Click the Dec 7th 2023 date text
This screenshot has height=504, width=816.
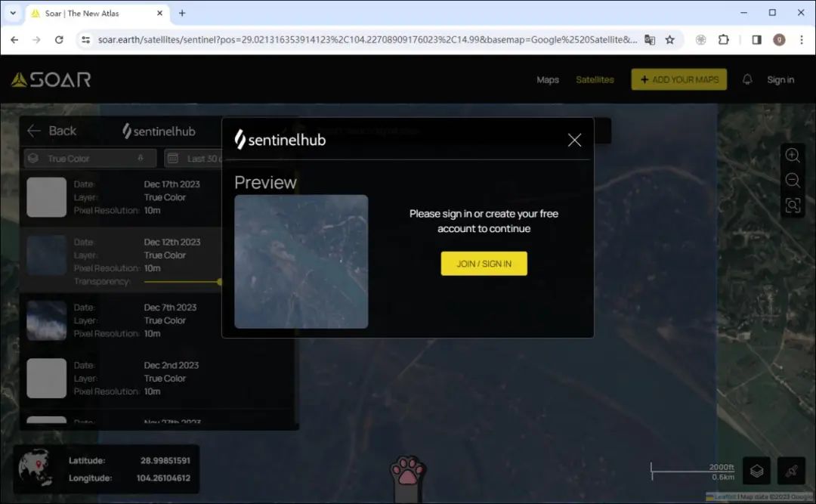(170, 308)
